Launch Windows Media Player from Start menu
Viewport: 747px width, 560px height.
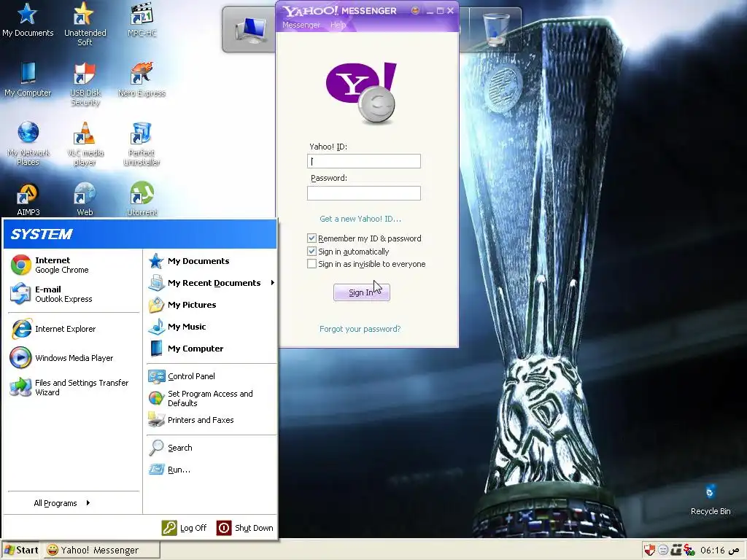click(x=61, y=358)
